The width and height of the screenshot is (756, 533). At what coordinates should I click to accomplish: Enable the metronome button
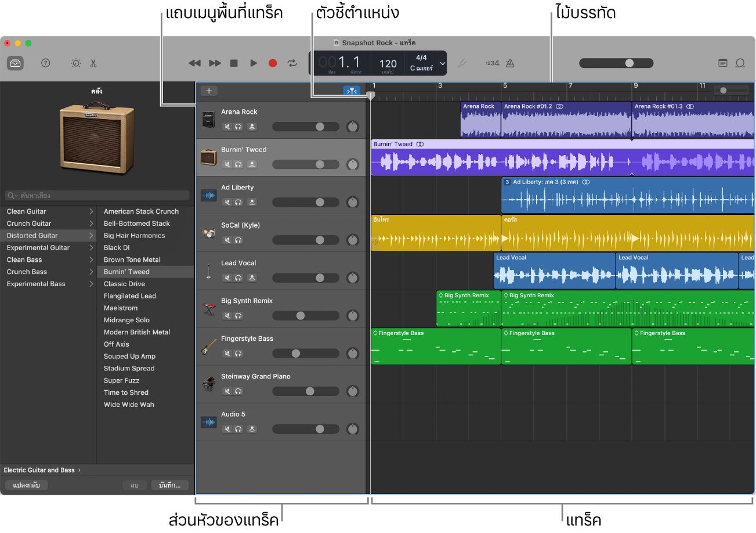510,63
